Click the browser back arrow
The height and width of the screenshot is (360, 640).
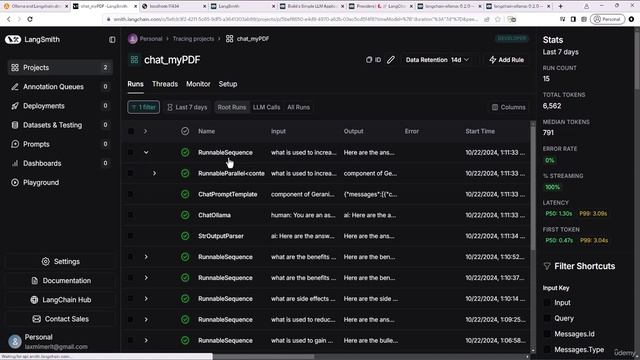pyautogui.click(x=9, y=19)
